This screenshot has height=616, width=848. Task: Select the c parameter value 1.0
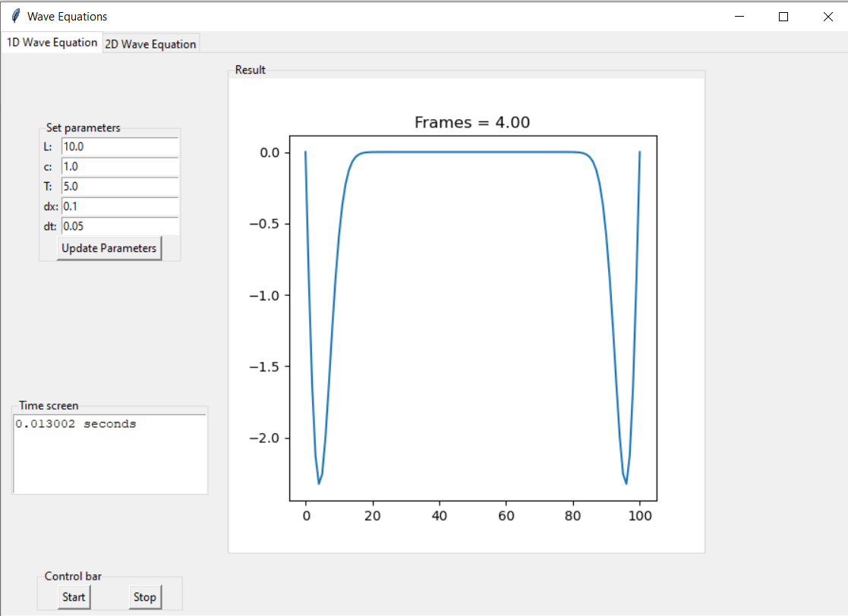click(119, 166)
